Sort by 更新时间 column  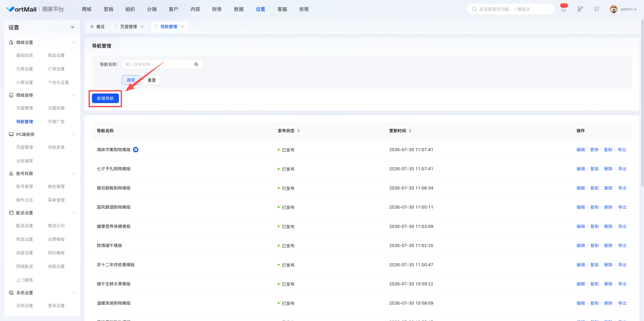(410, 131)
